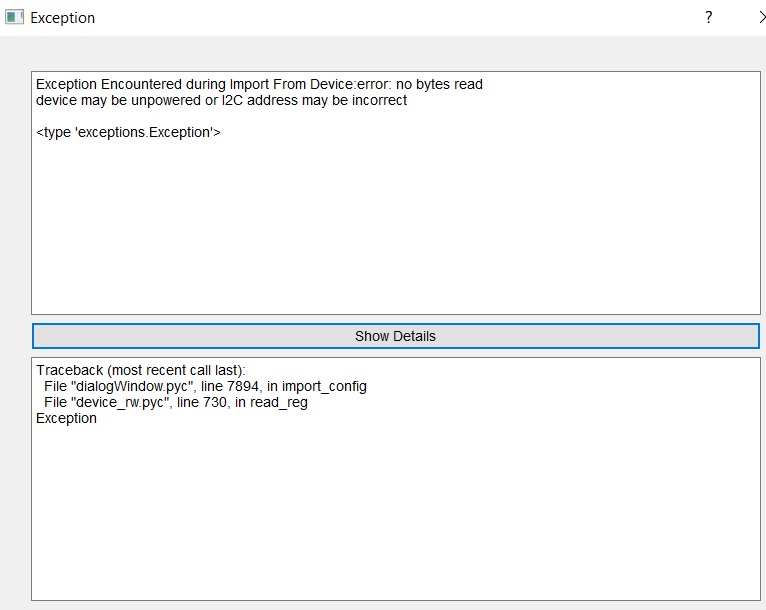Click the blank area of the upper message box

point(395,230)
